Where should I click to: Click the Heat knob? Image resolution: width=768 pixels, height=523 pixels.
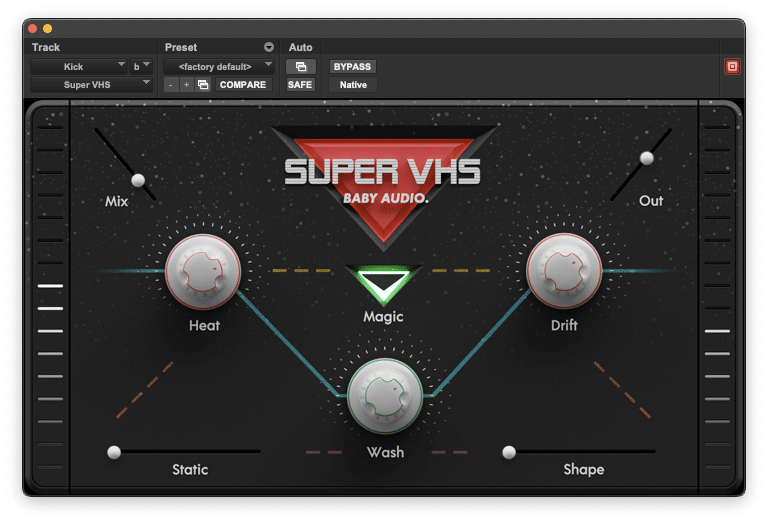[203, 271]
